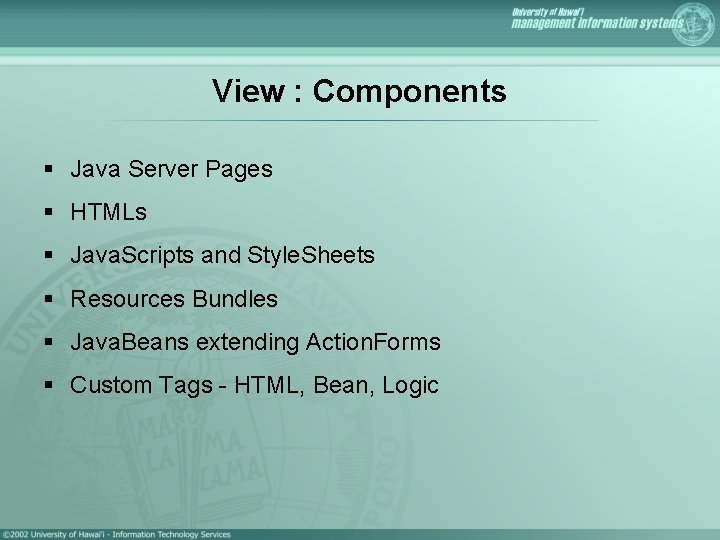
Task: Select 'JavaBeans extending ActionForms' line
Action: click(255, 343)
